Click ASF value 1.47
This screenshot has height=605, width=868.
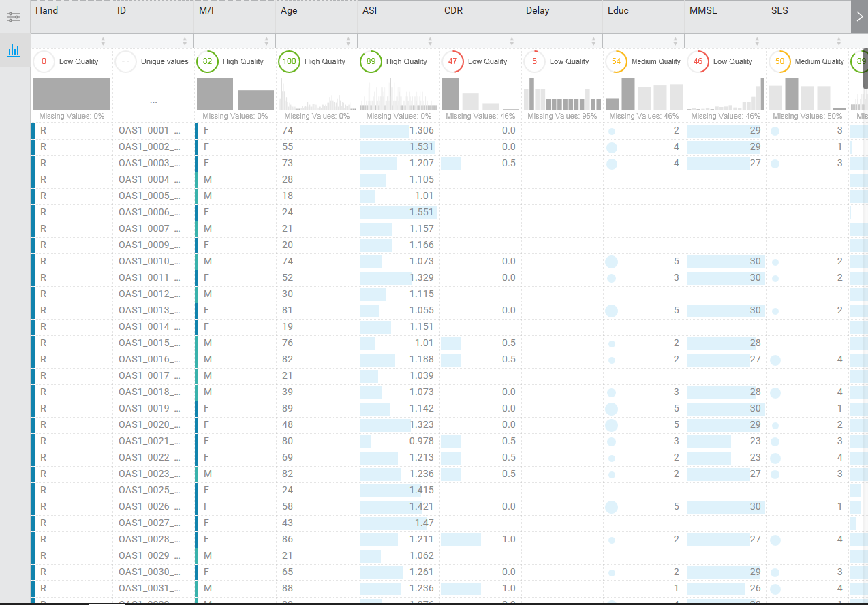[424, 523]
